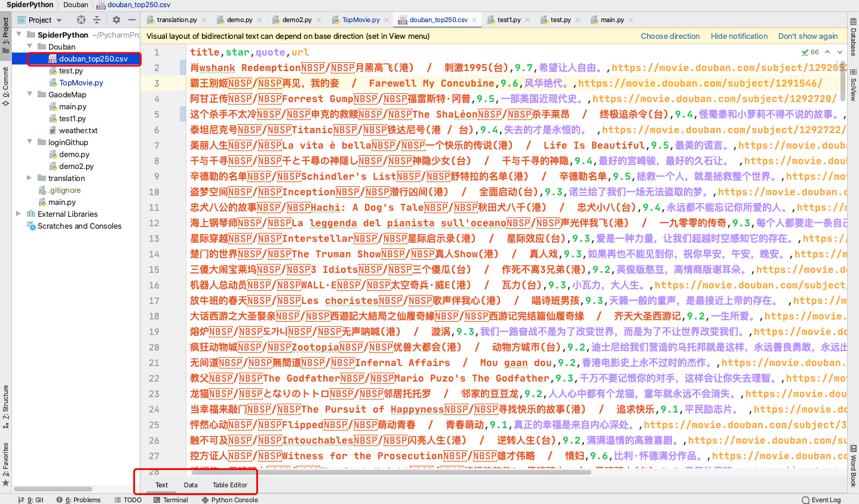Switch to demo2.py tab
Screen dimensions: 859x504
(x=297, y=20)
